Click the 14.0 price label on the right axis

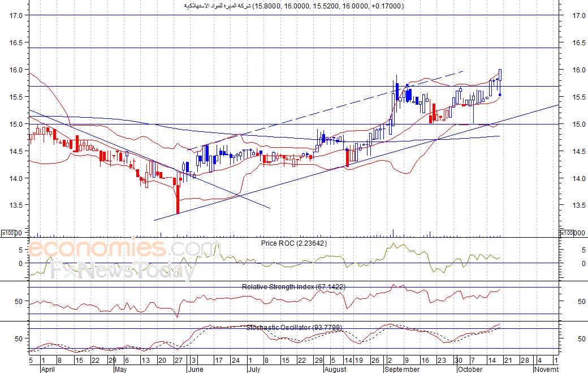click(x=579, y=178)
